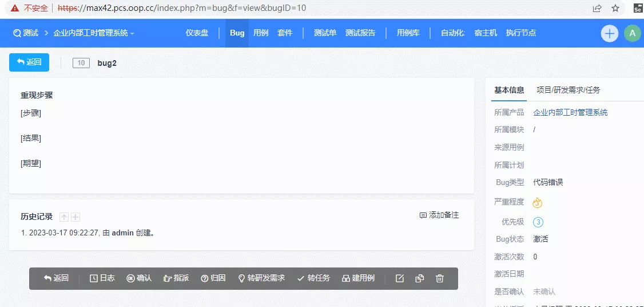Select the Bug tab in navigation
Viewport: 644px width, 307px height.
(x=237, y=33)
